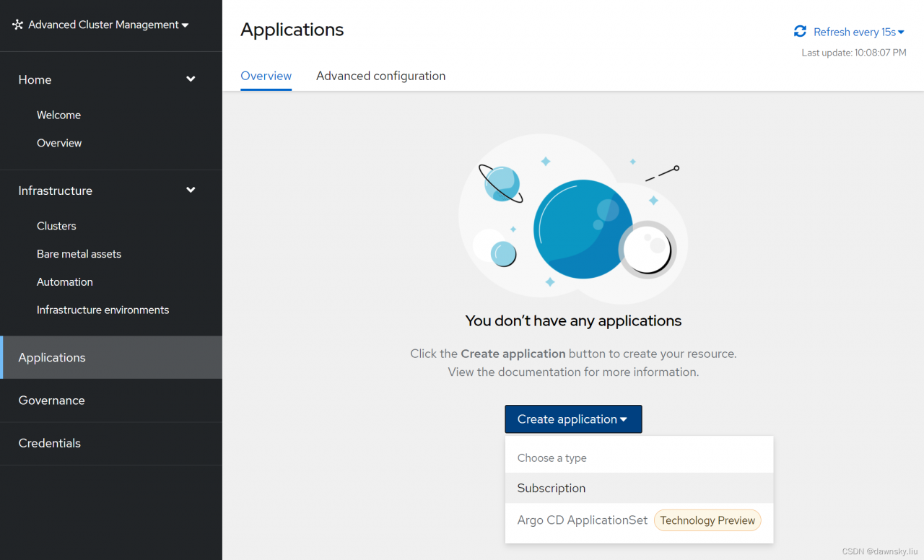Click the Advanced Cluster Management logo icon
Image resolution: width=924 pixels, height=560 pixels.
pyautogui.click(x=18, y=25)
